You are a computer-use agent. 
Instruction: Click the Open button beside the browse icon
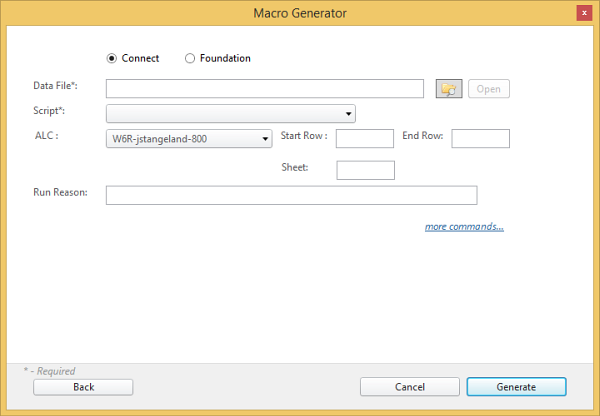488,89
